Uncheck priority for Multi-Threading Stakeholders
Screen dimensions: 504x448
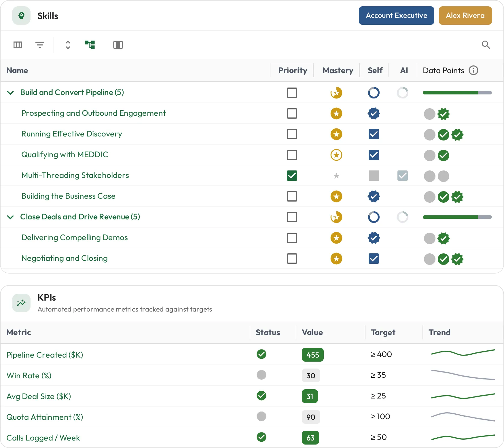tap(292, 176)
